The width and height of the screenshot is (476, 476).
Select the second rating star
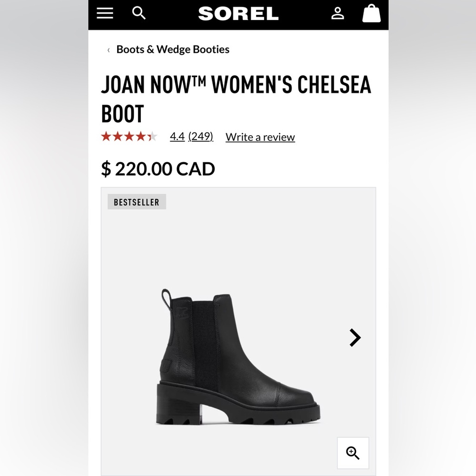pos(117,137)
